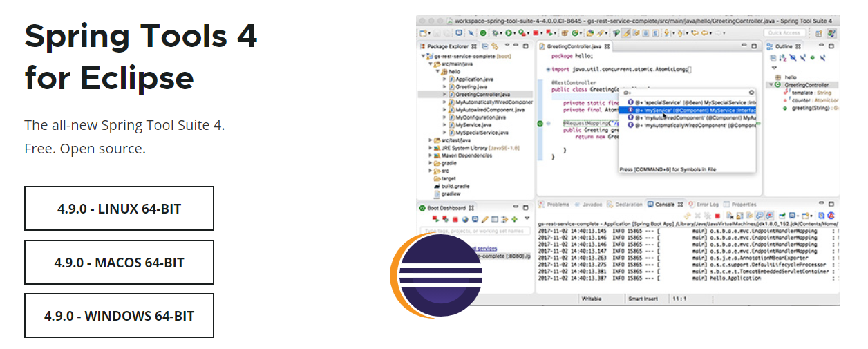Click the red Terminate square in Console toolbar
This screenshot has height=349, width=868.
tap(717, 216)
